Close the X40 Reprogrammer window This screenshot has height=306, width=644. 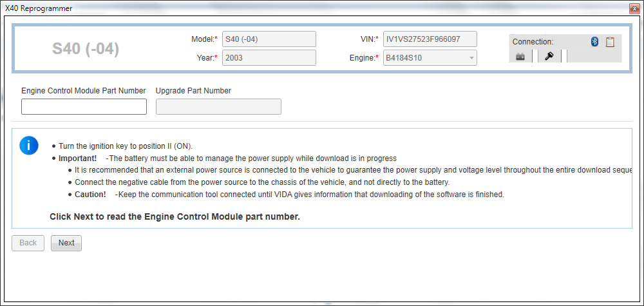[x=636, y=8]
